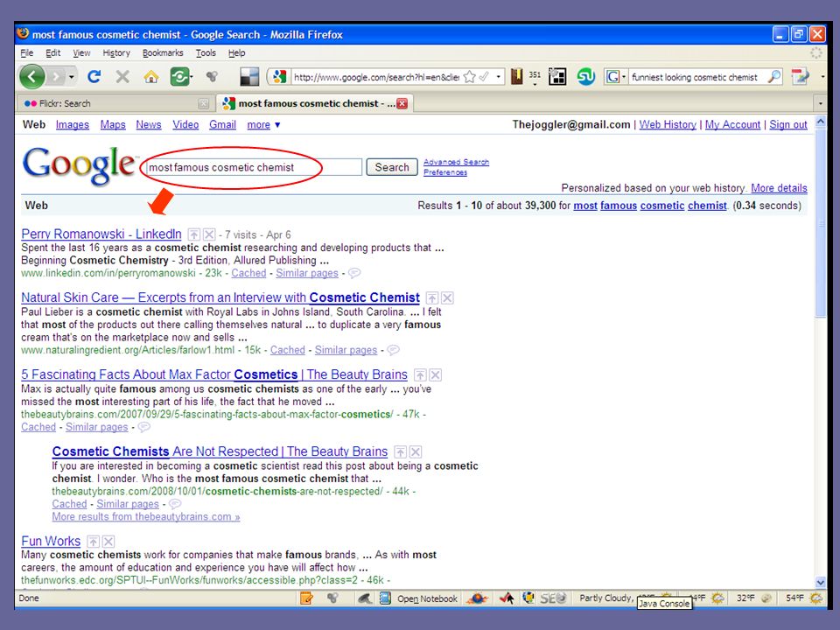Click the QR-style grid toolbar icon
This screenshot has width=840, height=630.
click(x=557, y=77)
